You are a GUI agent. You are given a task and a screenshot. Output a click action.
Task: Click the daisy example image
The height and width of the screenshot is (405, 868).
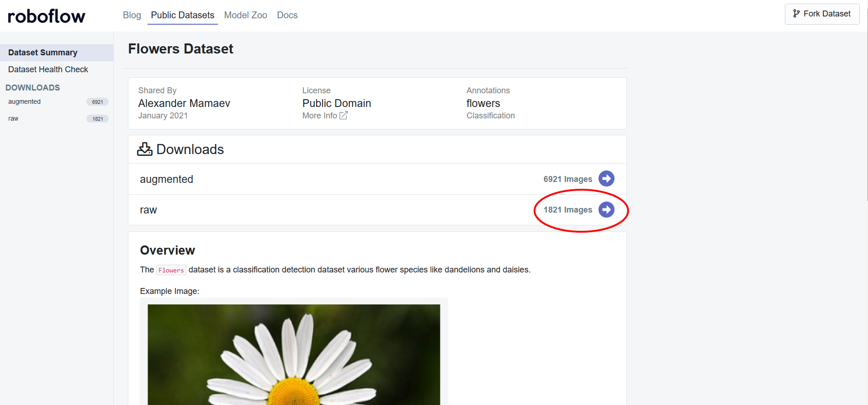(294, 354)
